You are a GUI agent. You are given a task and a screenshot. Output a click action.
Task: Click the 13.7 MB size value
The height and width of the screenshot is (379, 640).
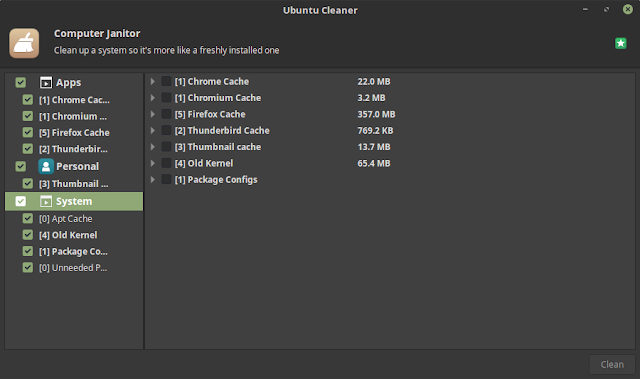coord(374,147)
